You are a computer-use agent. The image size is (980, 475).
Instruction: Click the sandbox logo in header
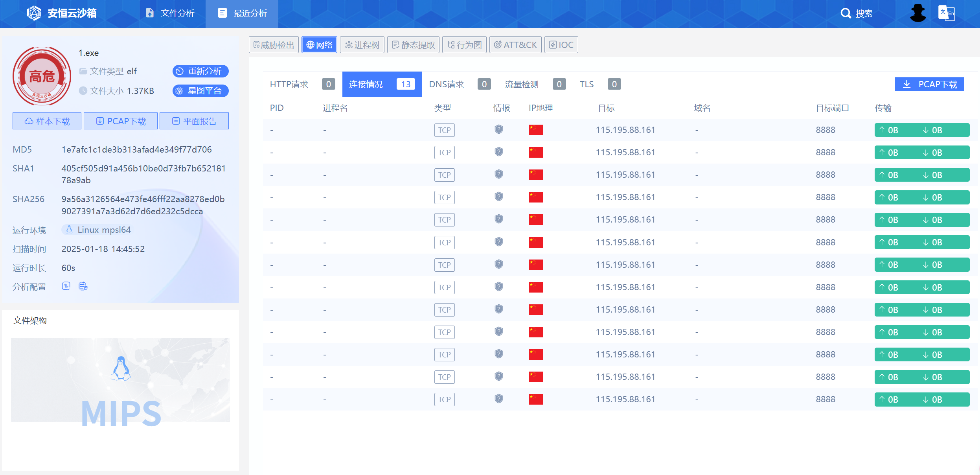[x=34, y=13]
